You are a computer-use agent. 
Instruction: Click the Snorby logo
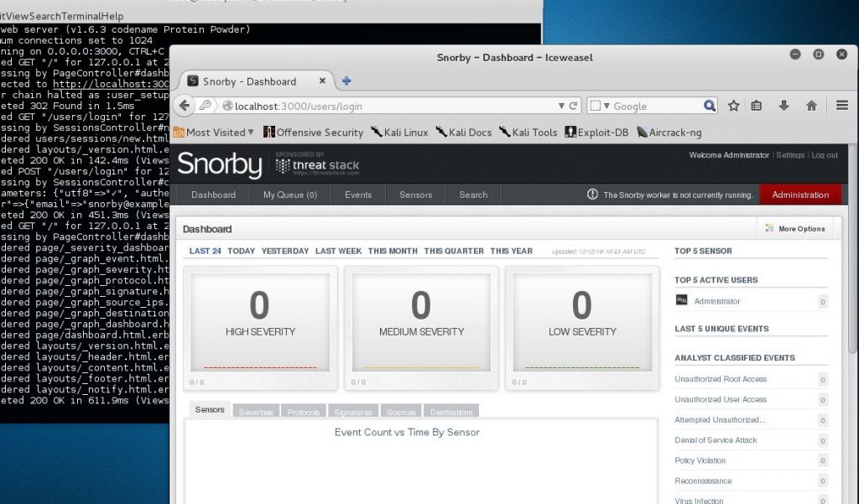pos(219,164)
